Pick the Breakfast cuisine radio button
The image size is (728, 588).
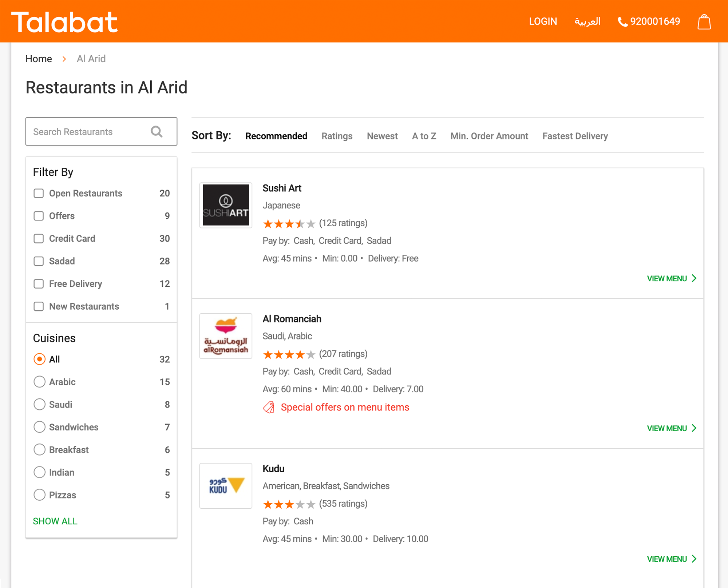point(39,450)
